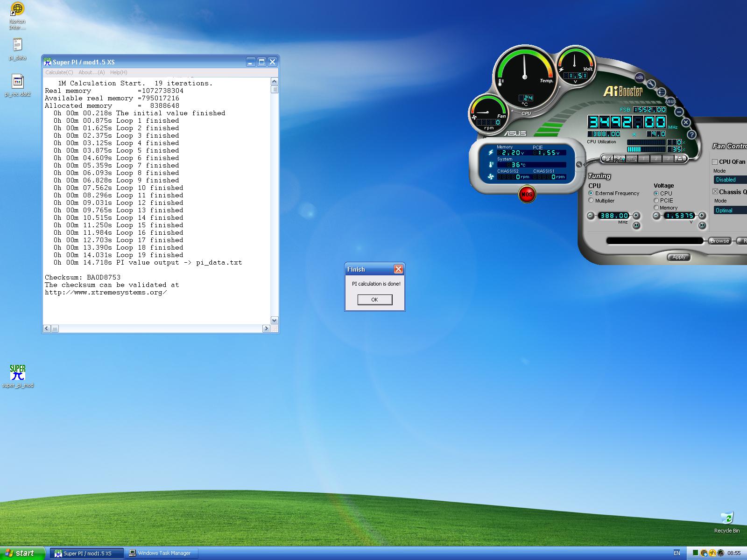The height and width of the screenshot is (560, 747).
Task: Click the Browse button in AiBooster
Action: pyautogui.click(x=719, y=241)
